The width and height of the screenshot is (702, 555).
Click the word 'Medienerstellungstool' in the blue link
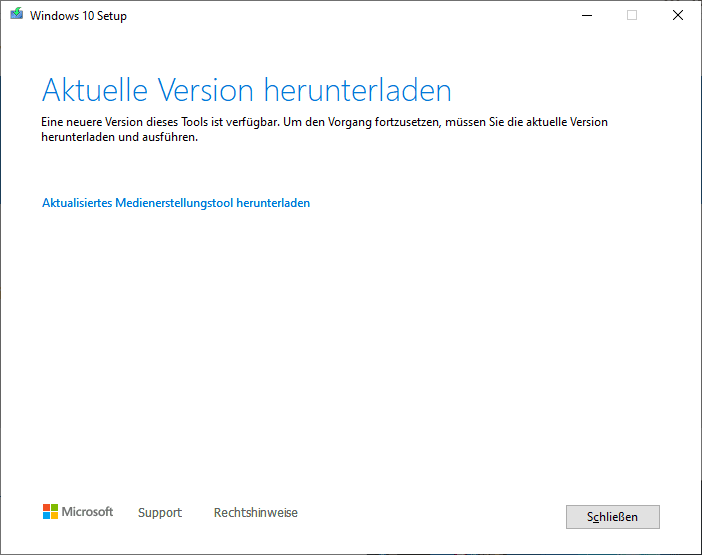click(174, 203)
